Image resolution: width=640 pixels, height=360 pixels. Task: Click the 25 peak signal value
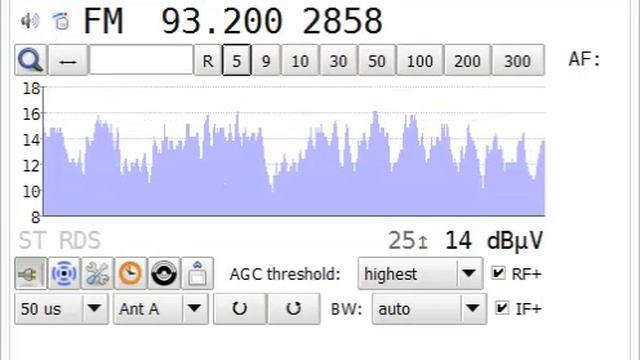[x=402, y=240]
